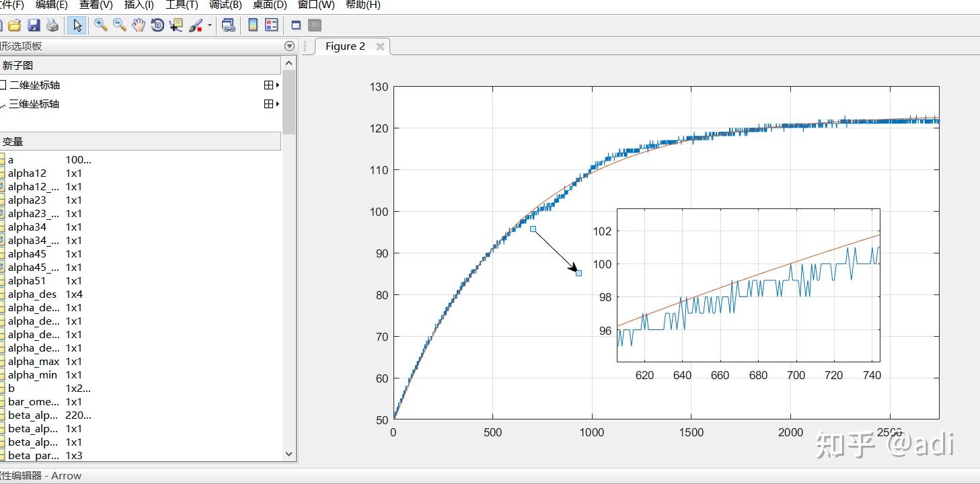980x484 pixels.
Task: Activate the Pan hand tool
Action: 139,26
